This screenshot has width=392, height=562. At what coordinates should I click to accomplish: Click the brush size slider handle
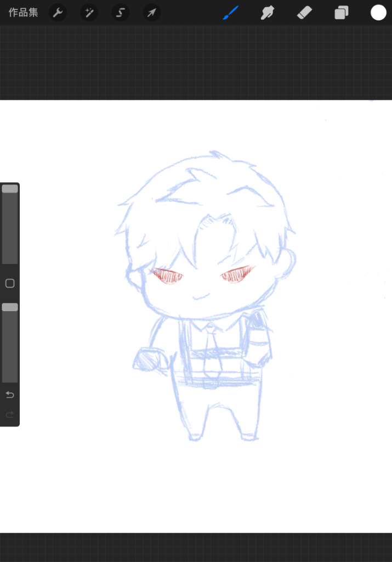(x=10, y=189)
